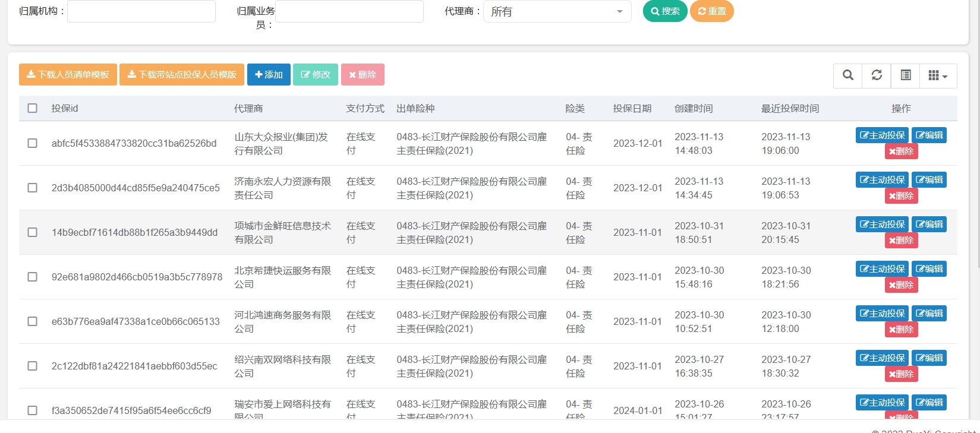Click 下载带站点投保人员模版 button
The height and width of the screenshot is (433, 980).
pyautogui.click(x=182, y=75)
